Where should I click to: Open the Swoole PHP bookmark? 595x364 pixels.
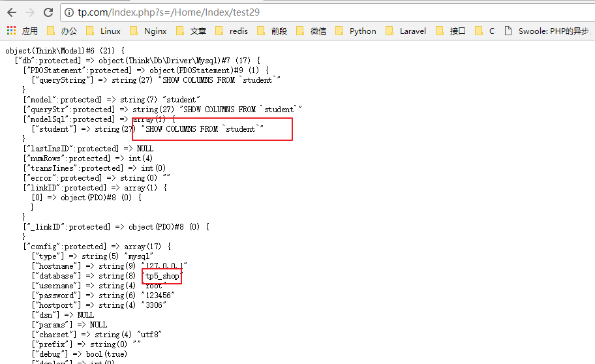[548, 31]
